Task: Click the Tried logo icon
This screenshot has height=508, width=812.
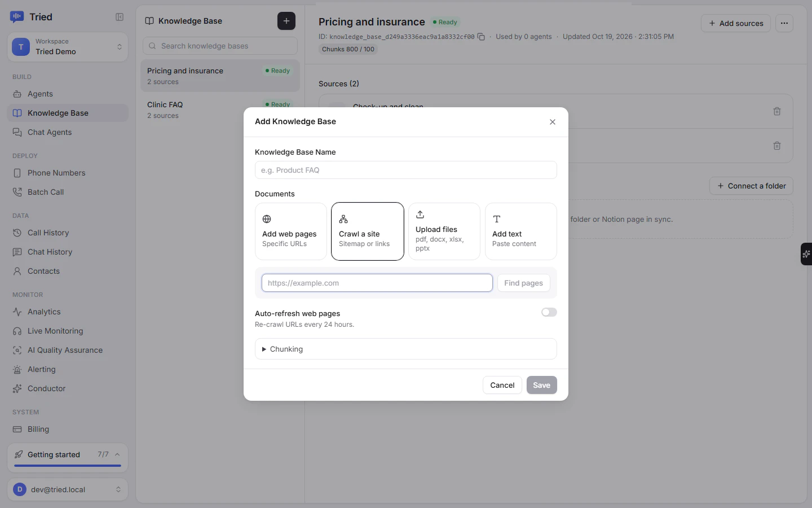Action: [x=17, y=17]
